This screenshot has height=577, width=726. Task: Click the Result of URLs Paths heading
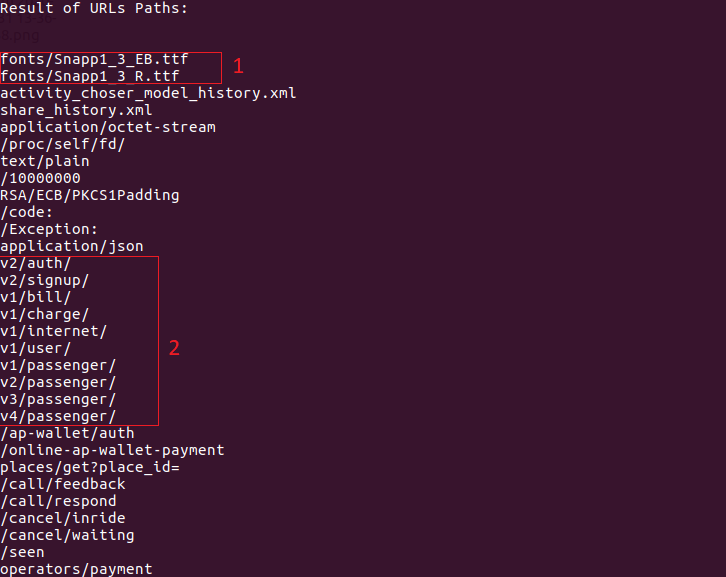94,8
